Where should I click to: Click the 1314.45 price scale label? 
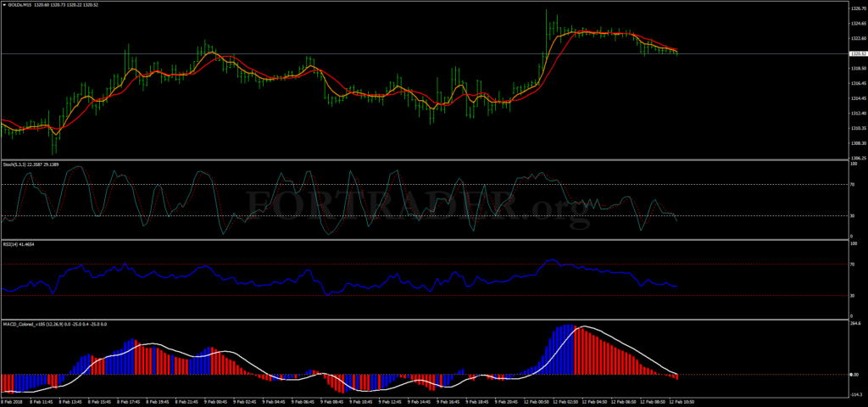pos(858,98)
